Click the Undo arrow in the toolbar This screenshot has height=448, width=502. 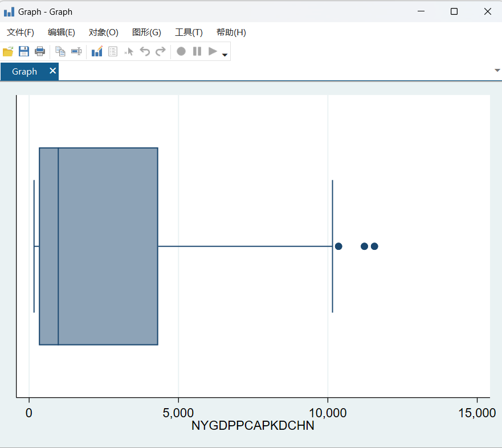[145, 52]
